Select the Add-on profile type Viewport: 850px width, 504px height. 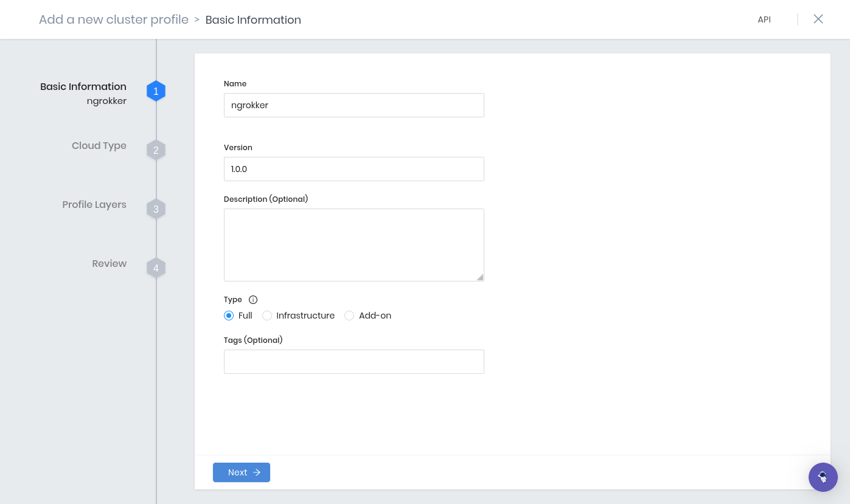click(x=349, y=316)
